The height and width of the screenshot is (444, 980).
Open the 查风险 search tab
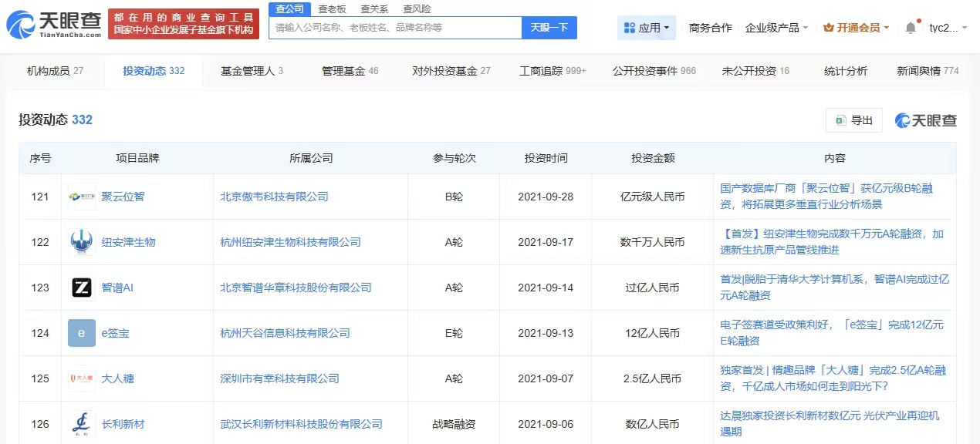(417, 8)
